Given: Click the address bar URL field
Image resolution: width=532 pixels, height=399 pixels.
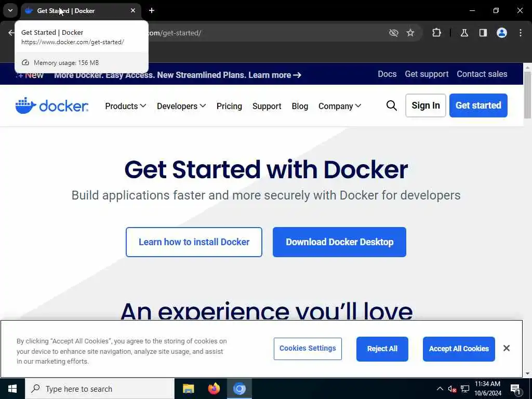Looking at the screenshot, I should [x=264, y=33].
